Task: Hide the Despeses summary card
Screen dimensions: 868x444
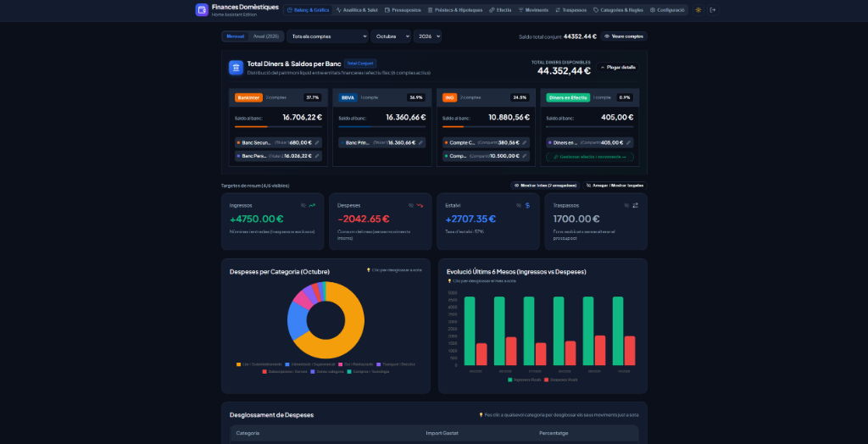Action: (411, 205)
